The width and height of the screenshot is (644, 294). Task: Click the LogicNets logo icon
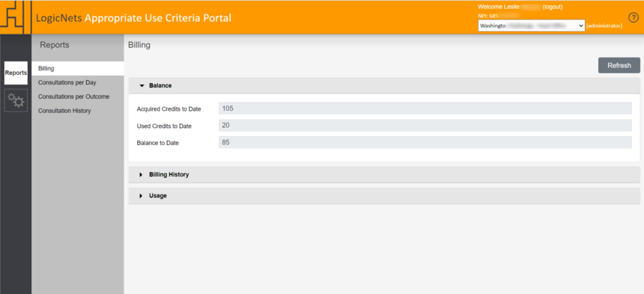click(x=16, y=18)
